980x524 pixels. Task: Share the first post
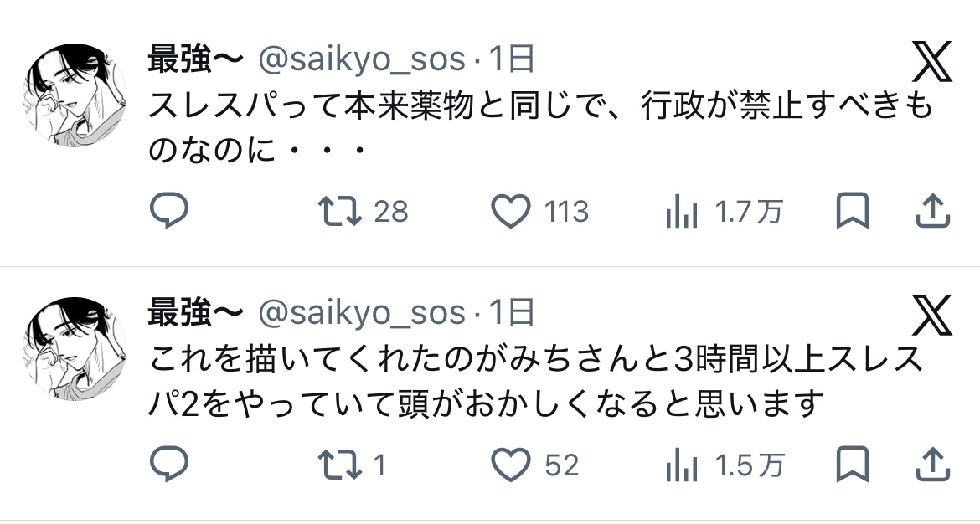click(x=931, y=212)
